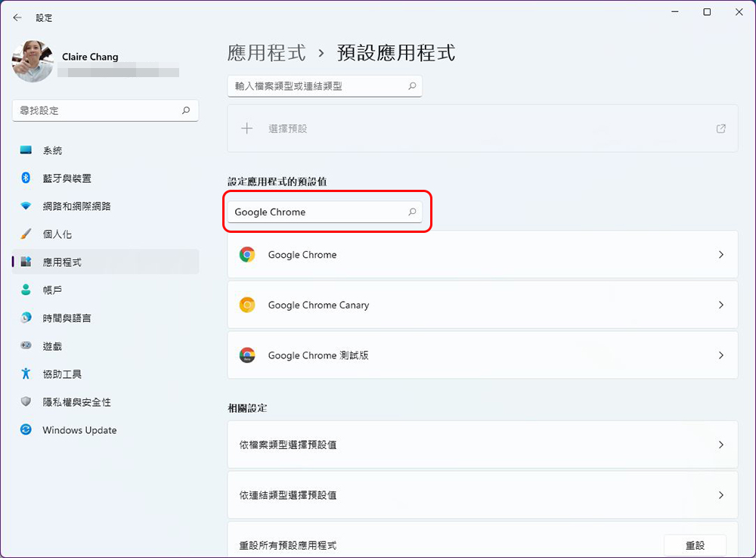Image resolution: width=756 pixels, height=558 pixels.
Task: Open 依檔案類型選擇預設值
Action: click(482, 445)
